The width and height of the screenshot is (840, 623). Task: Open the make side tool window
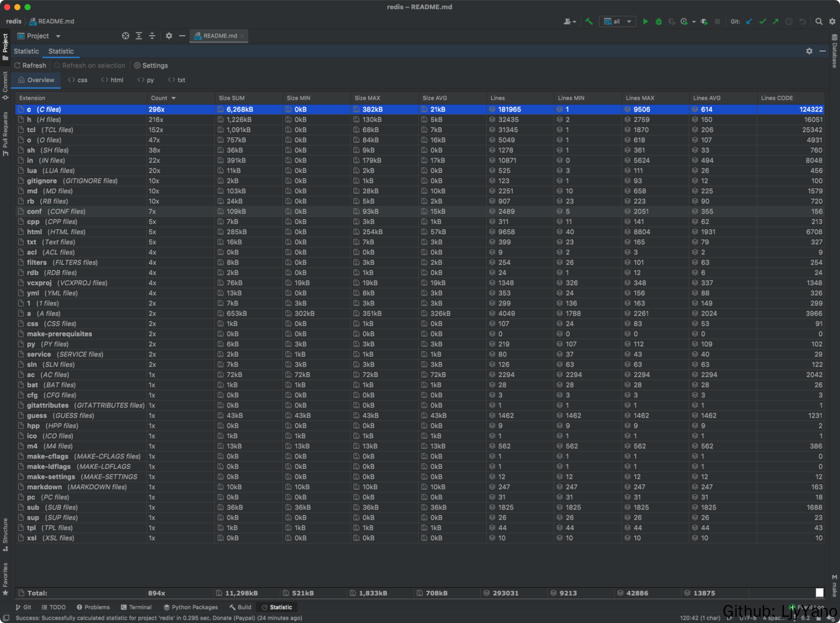tap(834, 586)
